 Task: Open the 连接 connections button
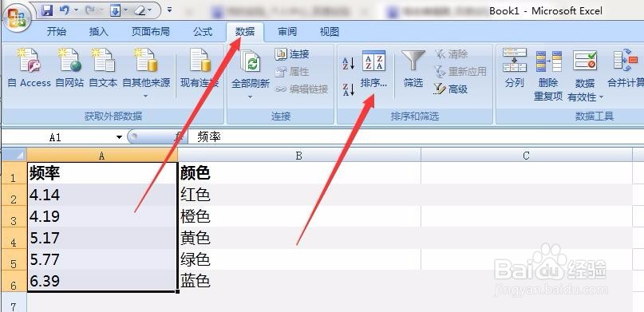click(x=292, y=54)
